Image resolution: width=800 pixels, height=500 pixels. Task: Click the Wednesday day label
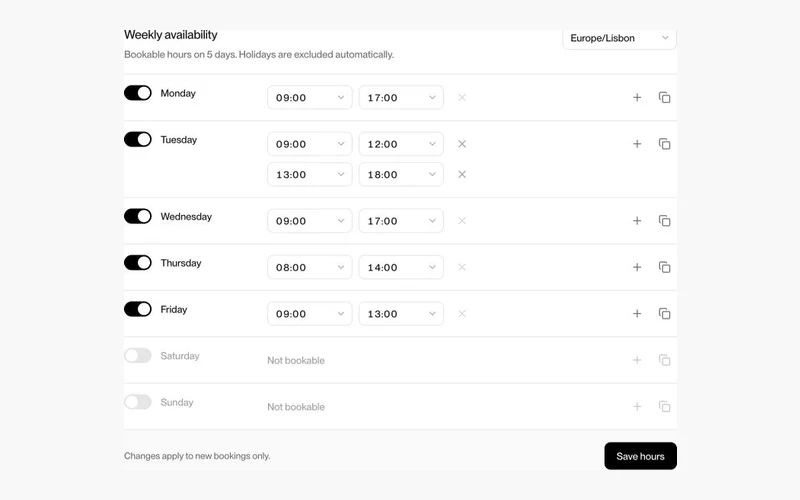tap(186, 217)
